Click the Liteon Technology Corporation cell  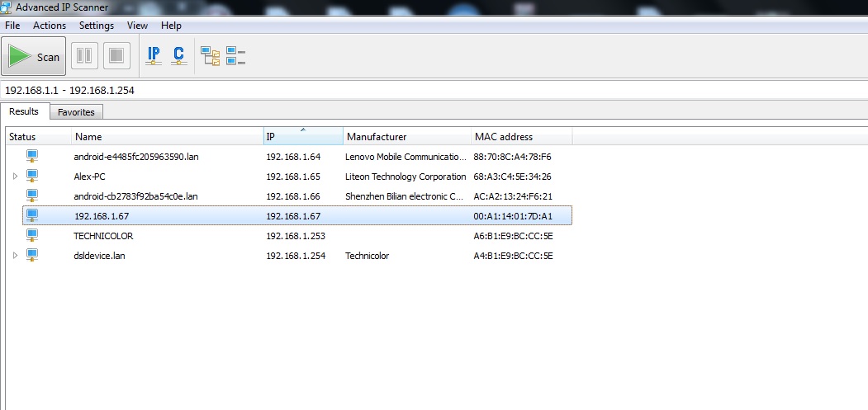click(406, 177)
